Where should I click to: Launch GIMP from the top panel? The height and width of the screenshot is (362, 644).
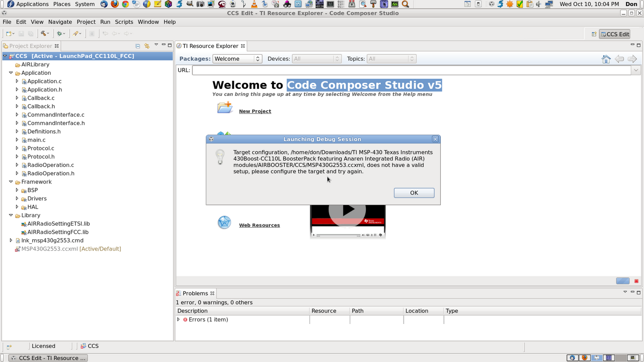point(190,4)
